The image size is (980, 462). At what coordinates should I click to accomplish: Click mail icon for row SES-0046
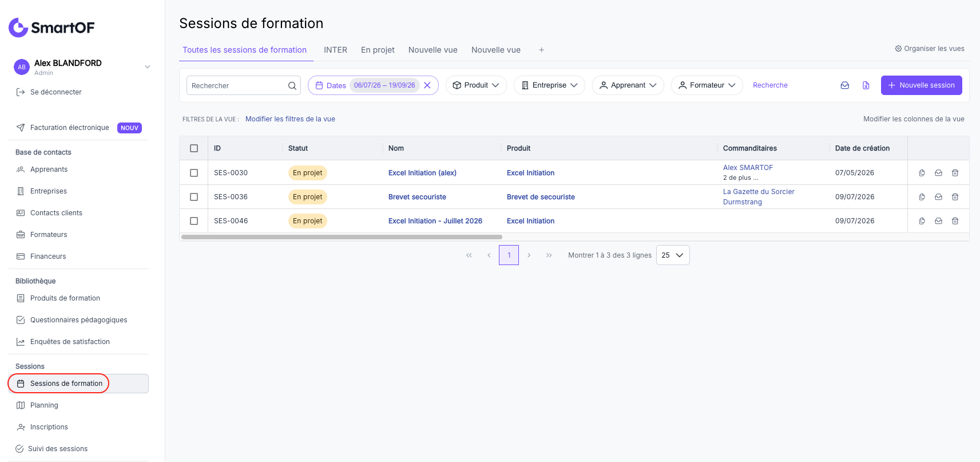(x=938, y=221)
